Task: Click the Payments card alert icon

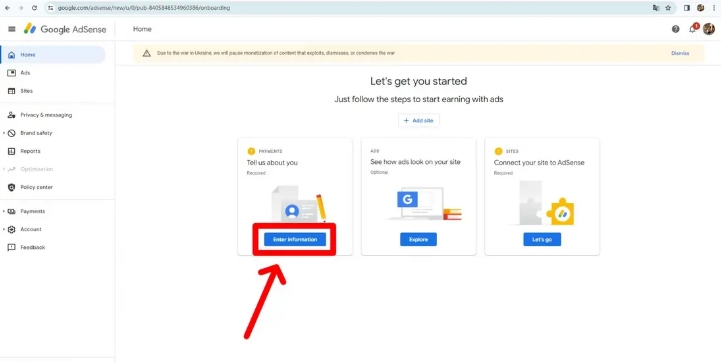Action: coord(251,151)
